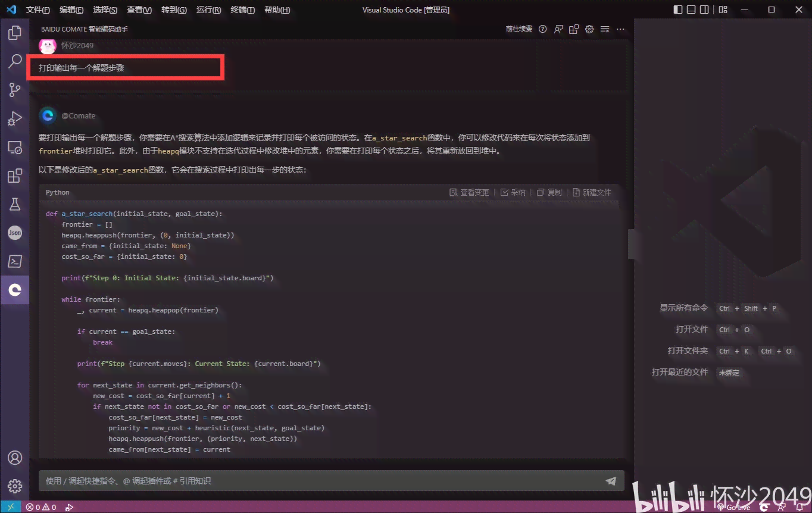Click 新建文件 on the code block
The height and width of the screenshot is (513, 812).
pyautogui.click(x=592, y=192)
